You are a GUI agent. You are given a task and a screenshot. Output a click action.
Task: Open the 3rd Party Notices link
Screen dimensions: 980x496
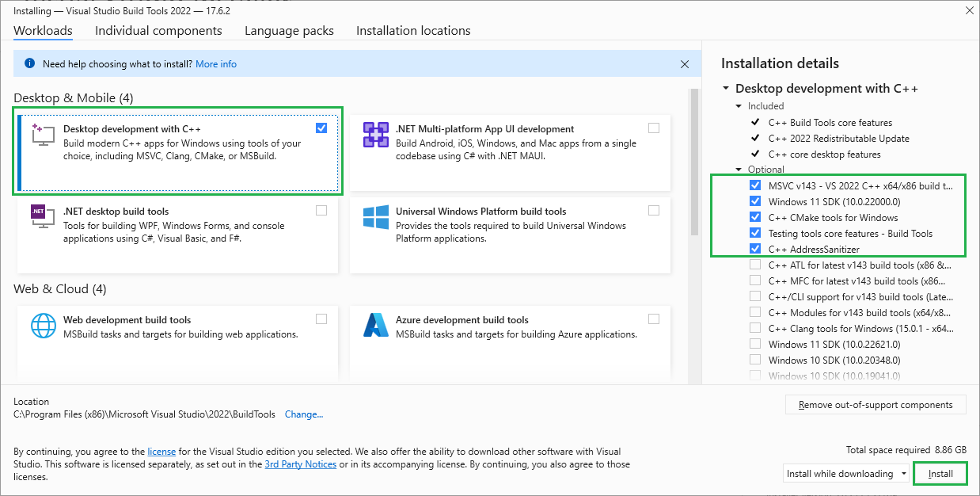coord(301,464)
